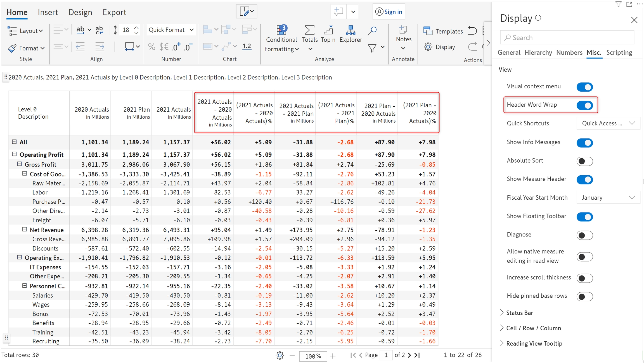Screen dimensions: 644x363
Task: Open the Conditional Formatting icon
Action: pos(281,30)
